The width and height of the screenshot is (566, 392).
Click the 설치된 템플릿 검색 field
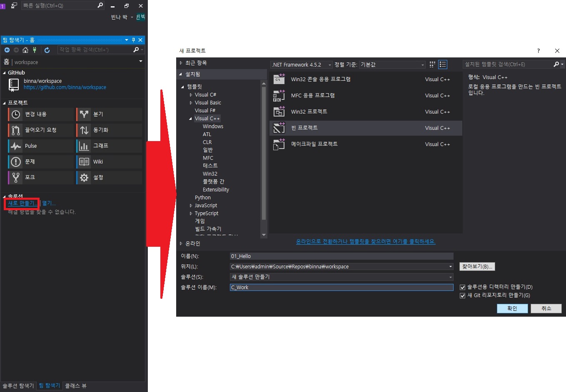pos(507,64)
